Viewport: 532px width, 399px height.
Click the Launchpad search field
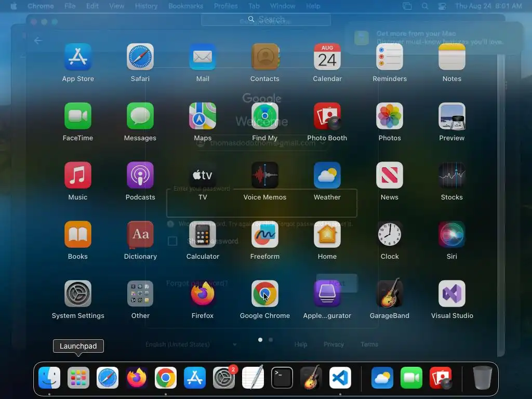[x=265, y=19]
